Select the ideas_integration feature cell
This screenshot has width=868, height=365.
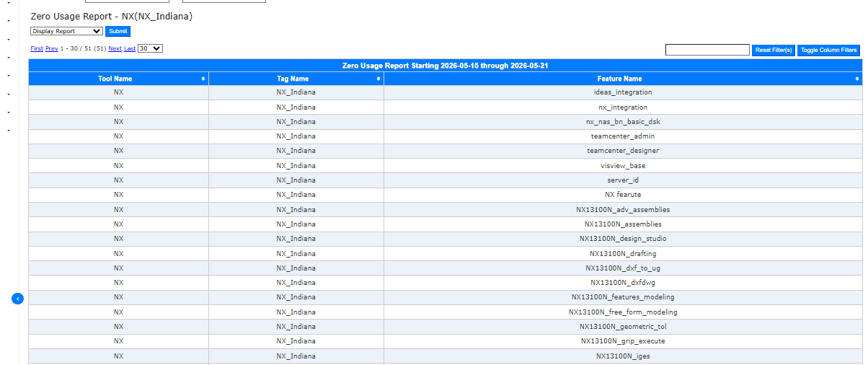[623, 92]
